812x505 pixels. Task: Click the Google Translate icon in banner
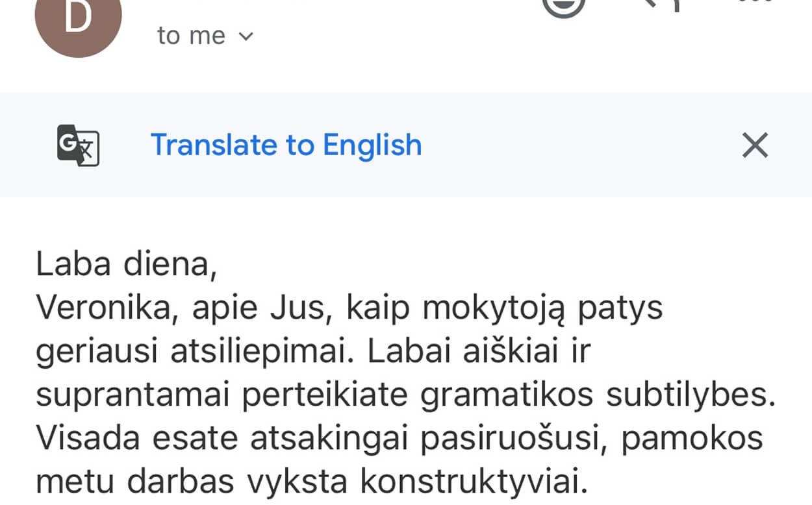(78, 145)
